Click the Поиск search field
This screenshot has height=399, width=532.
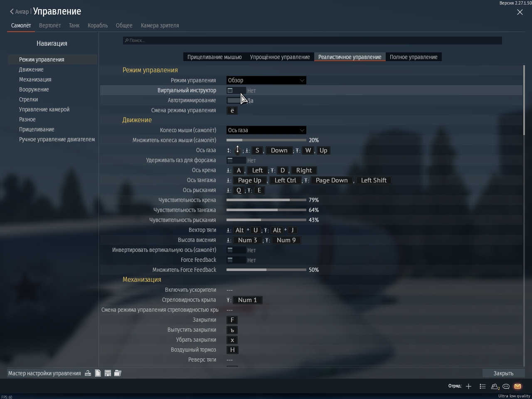coord(312,40)
